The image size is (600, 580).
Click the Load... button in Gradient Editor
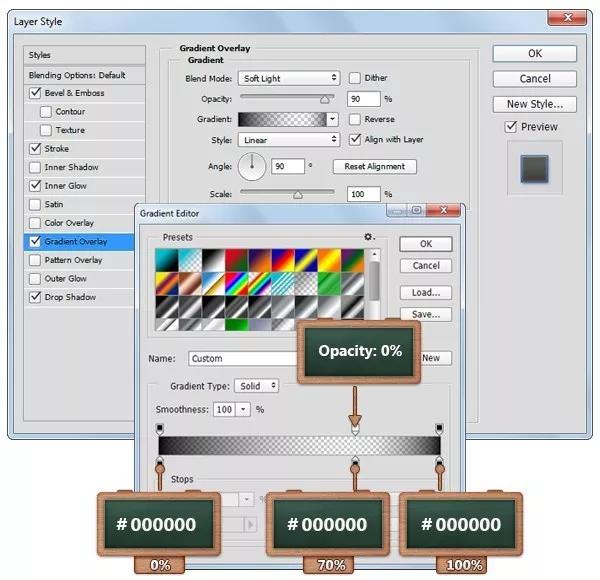pos(426,293)
